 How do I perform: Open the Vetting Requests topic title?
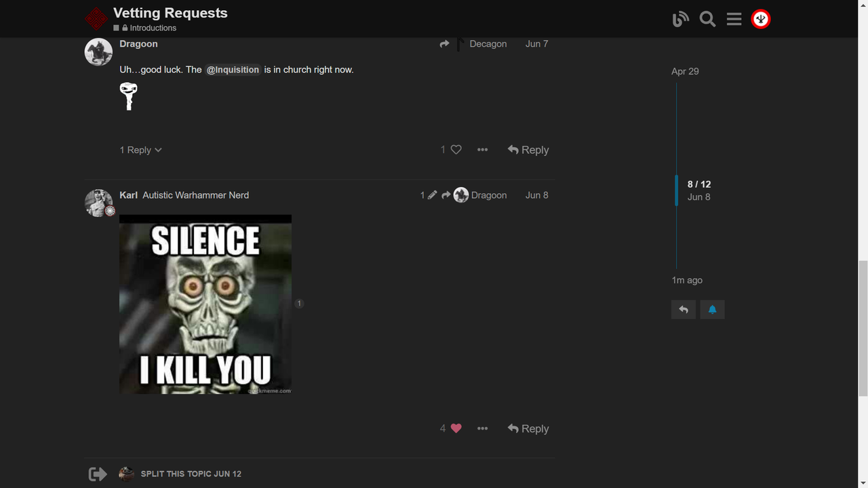pyautogui.click(x=170, y=13)
